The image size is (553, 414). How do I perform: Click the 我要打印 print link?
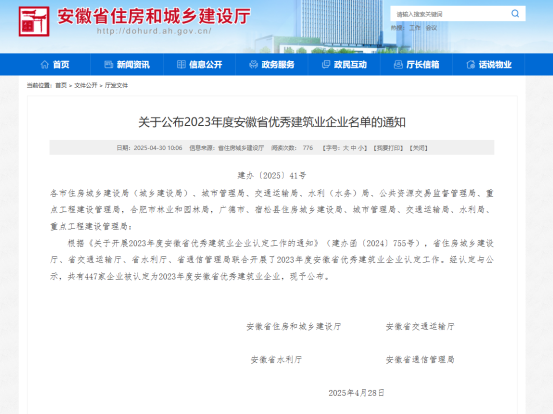click(x=388, y=148)
